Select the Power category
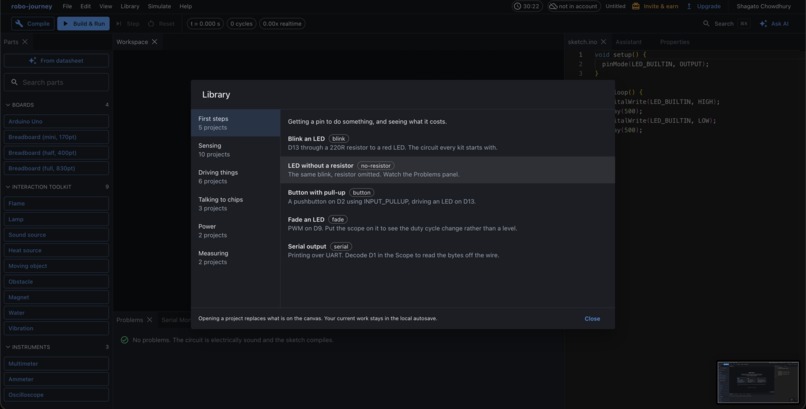The height and width of the screenshot is (409, 806). [x=235, y=231]
